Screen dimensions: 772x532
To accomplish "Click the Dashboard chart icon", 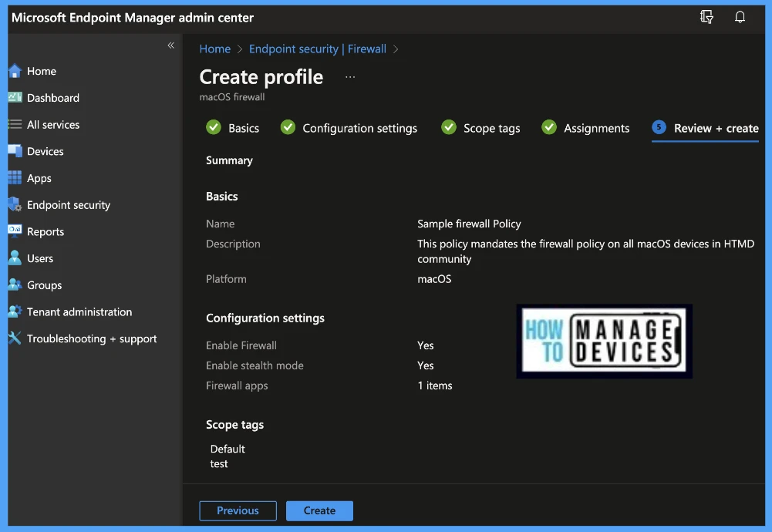I will pyautogui.click(x=15, y=97).
